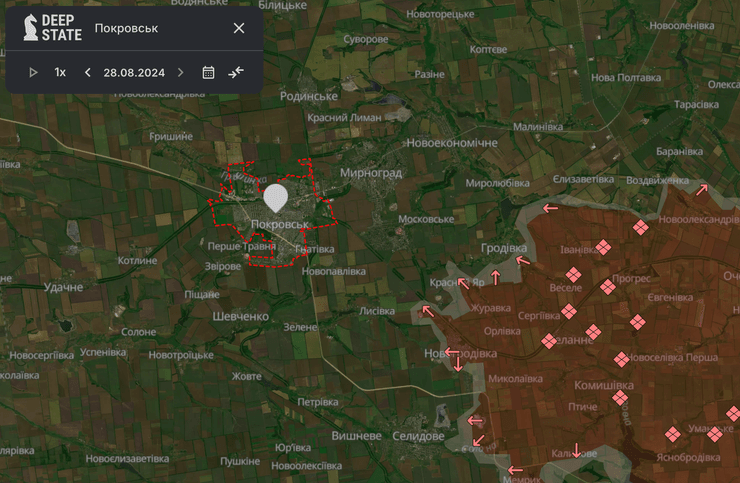Open the calendar date picker

[208, 72]
